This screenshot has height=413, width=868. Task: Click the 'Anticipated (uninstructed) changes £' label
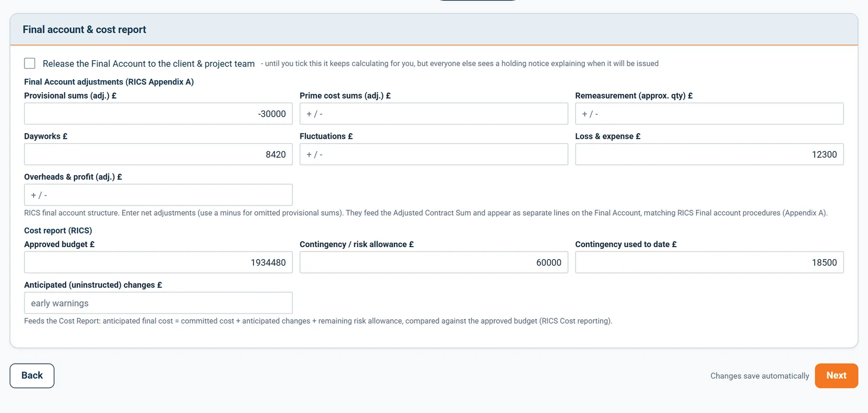point(93,285)
